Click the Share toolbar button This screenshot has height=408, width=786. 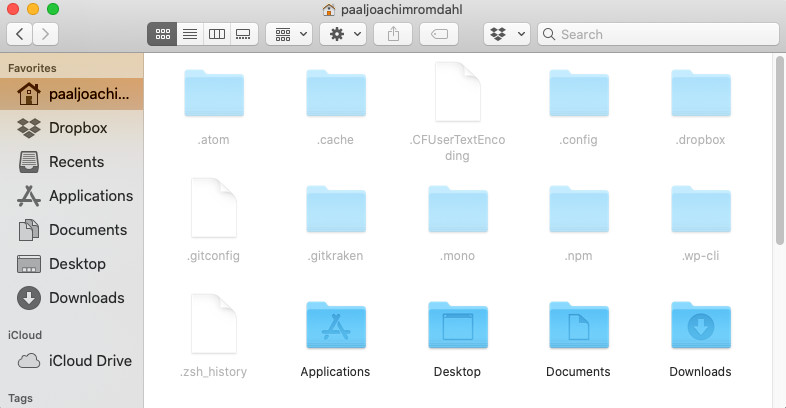(394, 34)
